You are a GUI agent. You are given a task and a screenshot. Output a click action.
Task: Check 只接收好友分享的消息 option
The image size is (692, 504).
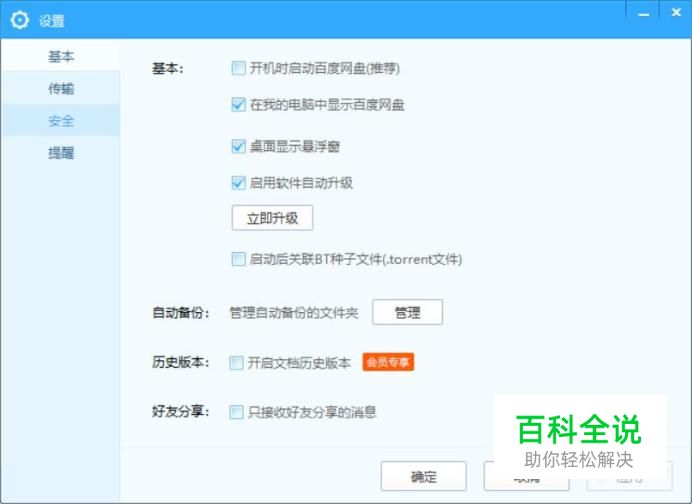236,412
